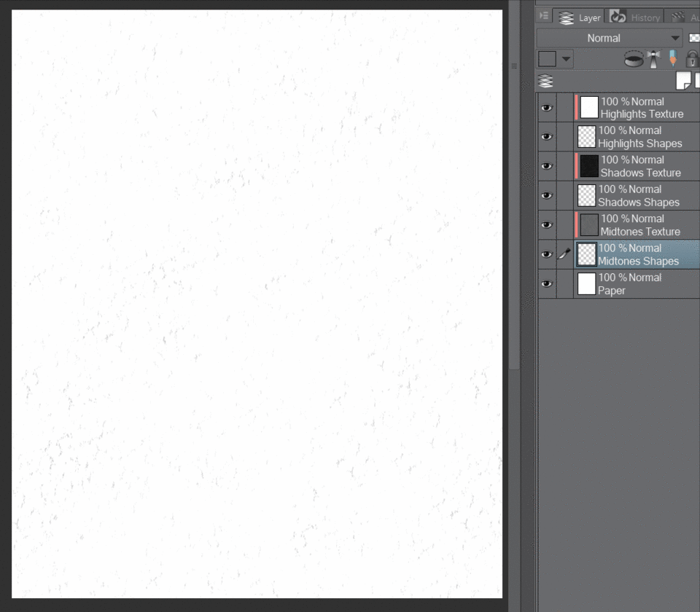Screen dimensions: 700x612
Task: Click the Reference Layer lighthouse icon
Action: point(655,58)
